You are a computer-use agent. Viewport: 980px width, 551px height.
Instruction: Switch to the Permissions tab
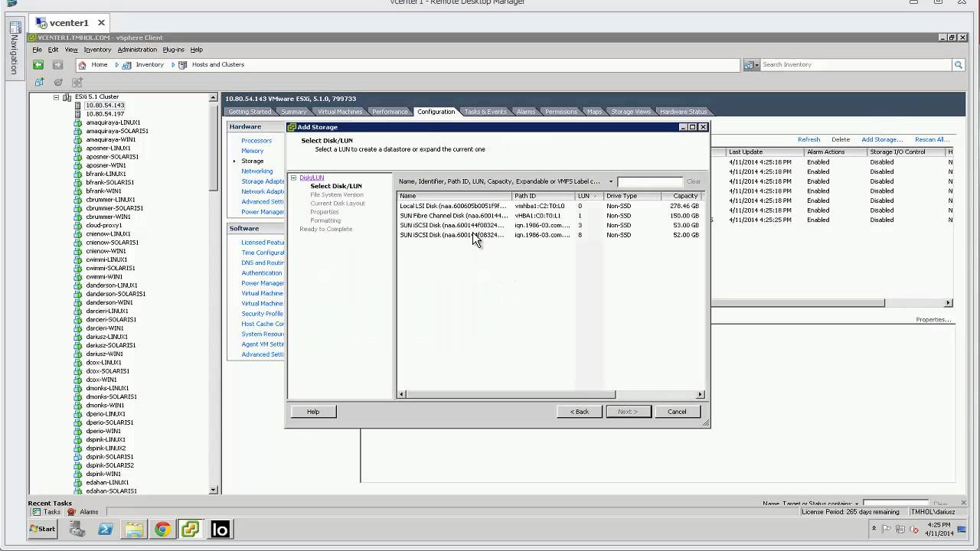pos(560,112)
